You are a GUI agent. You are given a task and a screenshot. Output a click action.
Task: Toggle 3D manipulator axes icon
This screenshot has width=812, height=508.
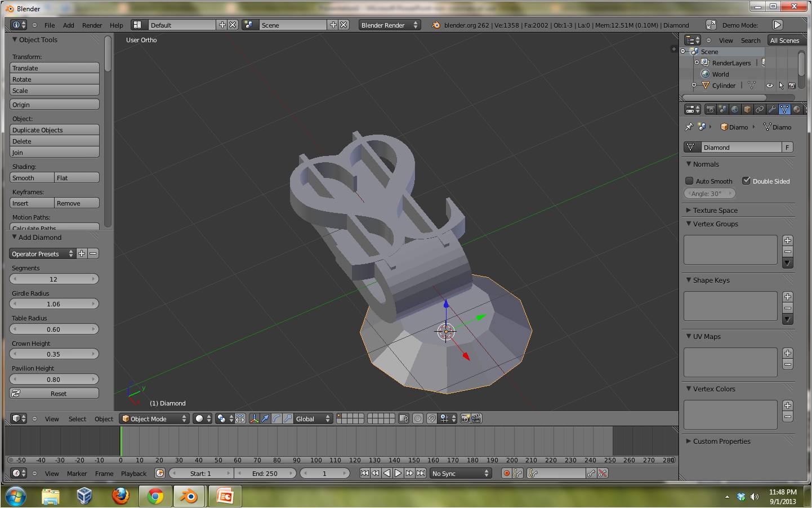coord(254,418)
